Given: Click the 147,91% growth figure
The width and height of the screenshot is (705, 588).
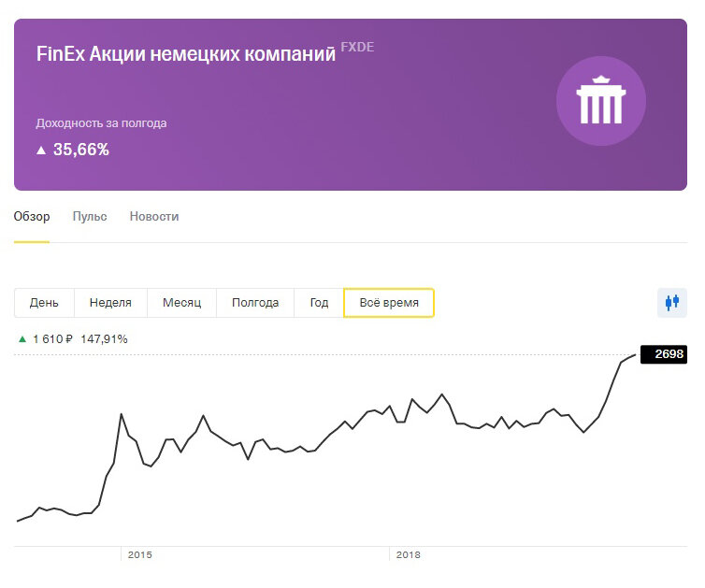Looking at the screenshot, I should click(104, 339).
